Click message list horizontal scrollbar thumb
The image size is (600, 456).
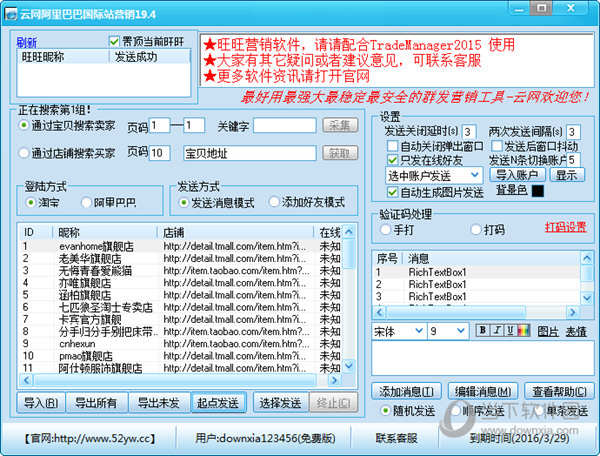[x=456, y=312]
